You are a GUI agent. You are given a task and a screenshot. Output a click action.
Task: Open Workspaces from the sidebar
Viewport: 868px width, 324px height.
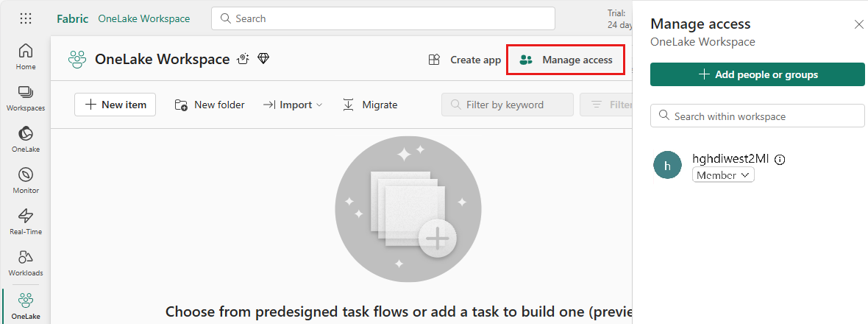point(26,98)
